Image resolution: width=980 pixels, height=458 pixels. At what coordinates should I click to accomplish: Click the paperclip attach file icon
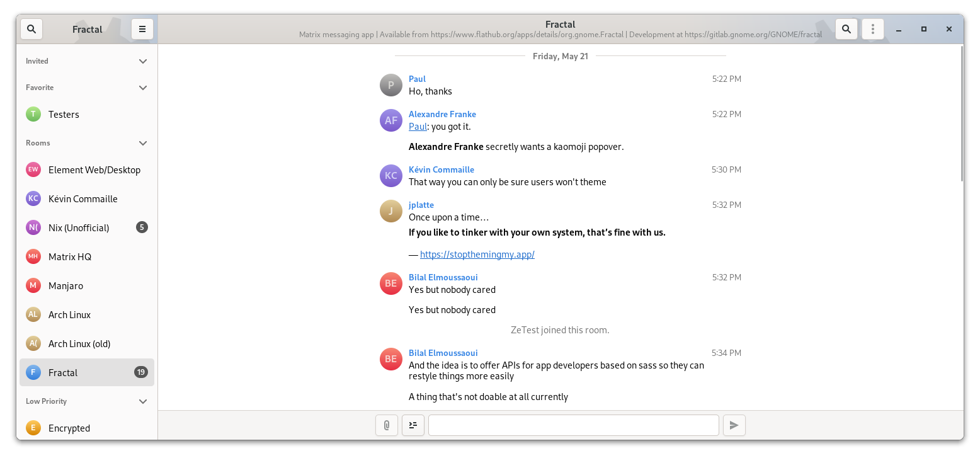pos(387,425)
